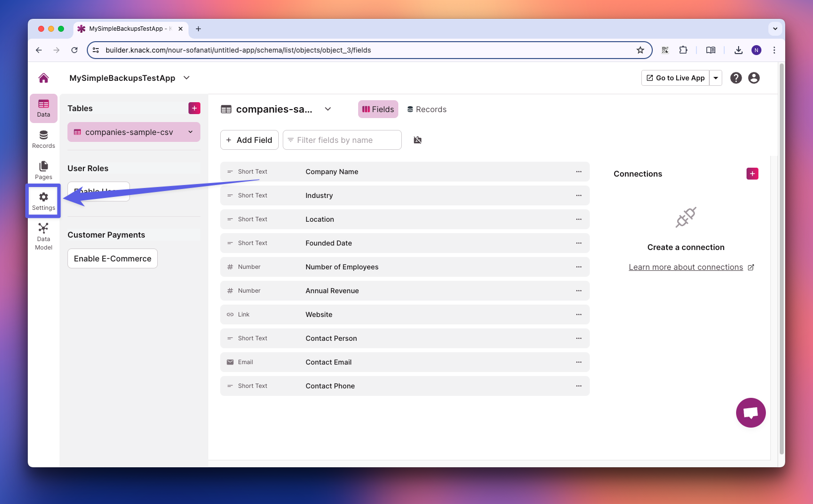This screenshot has width=813, height=504.
Task: Switch to the Records tab
Action: (427, 109)
